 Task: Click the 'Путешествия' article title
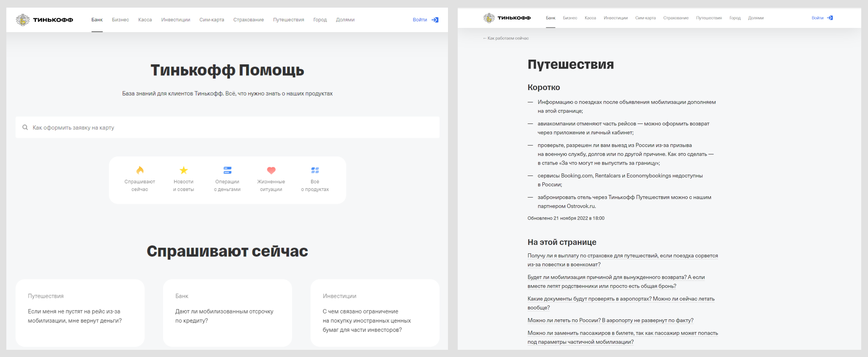pyautogui.click(x=571, y=64)
